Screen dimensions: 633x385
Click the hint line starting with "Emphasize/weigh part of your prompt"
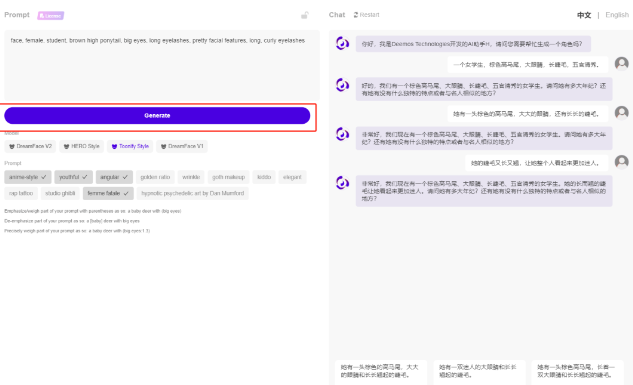[93, 211]
